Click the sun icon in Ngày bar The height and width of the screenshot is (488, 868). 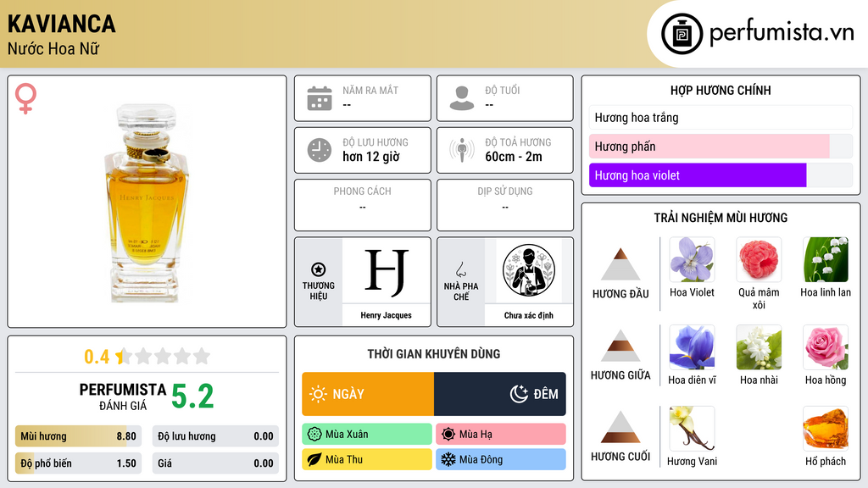pos(319,394)
